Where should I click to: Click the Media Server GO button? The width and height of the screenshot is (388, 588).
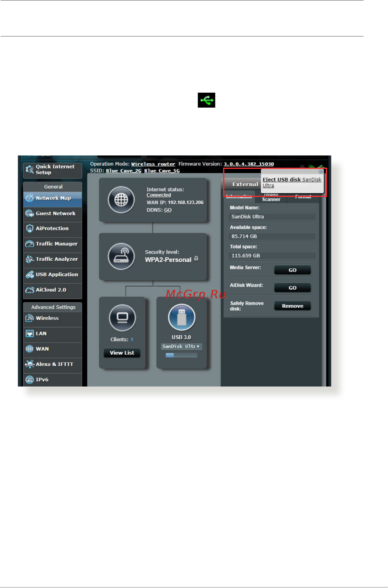click(293, 270)
